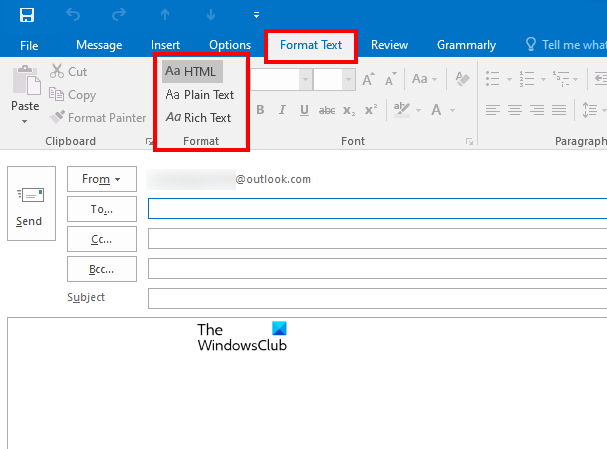
Task: Switch to the Review tab
Action: [389, 45]
